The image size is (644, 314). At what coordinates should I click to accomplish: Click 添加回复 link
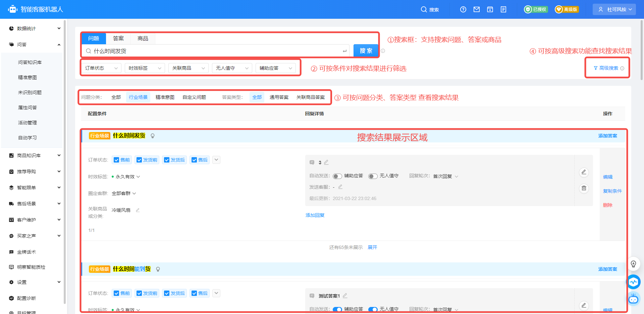coord(315,215)
